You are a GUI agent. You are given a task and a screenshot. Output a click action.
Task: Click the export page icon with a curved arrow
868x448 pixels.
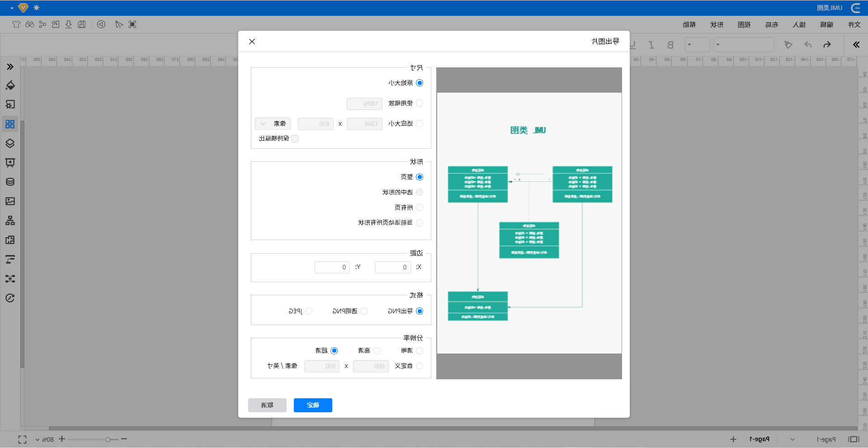click(56, 24)
